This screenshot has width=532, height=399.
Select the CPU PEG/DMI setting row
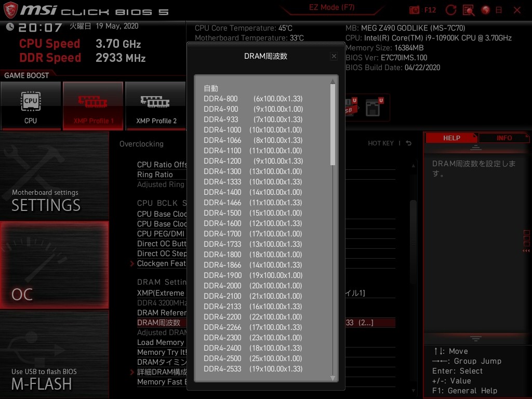point(161,234)
